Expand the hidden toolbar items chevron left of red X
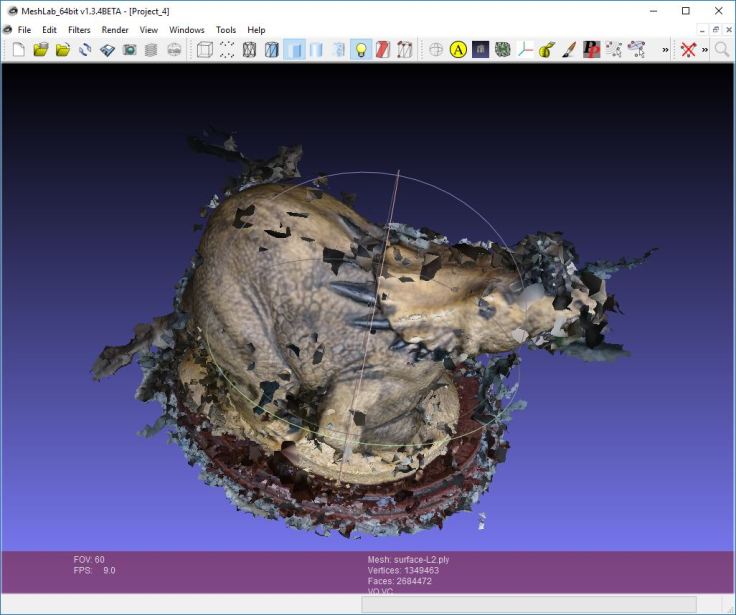Screen dimensions: 736x615 666,49
